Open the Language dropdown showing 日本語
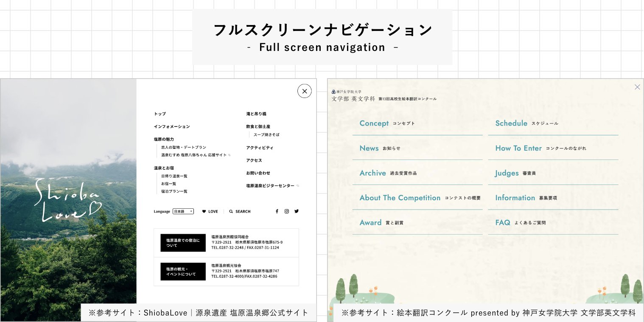Screen dimensions: 644x322 [x=183, y=211]
